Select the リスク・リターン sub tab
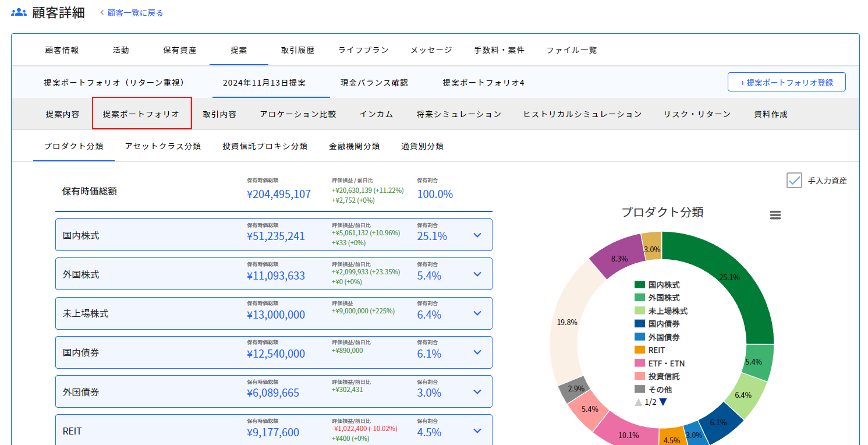Image resolution: width=868 pixels, height=445 pixels. pos(697,114)
